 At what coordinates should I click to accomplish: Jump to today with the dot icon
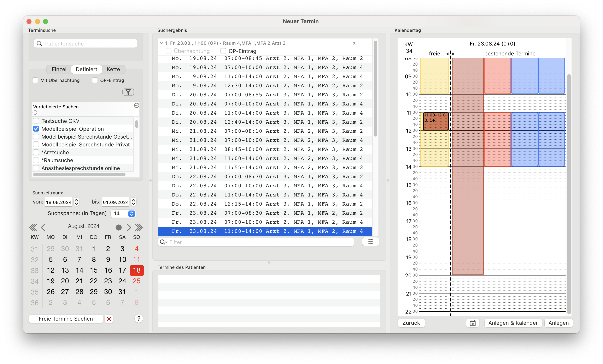[118, 227]
